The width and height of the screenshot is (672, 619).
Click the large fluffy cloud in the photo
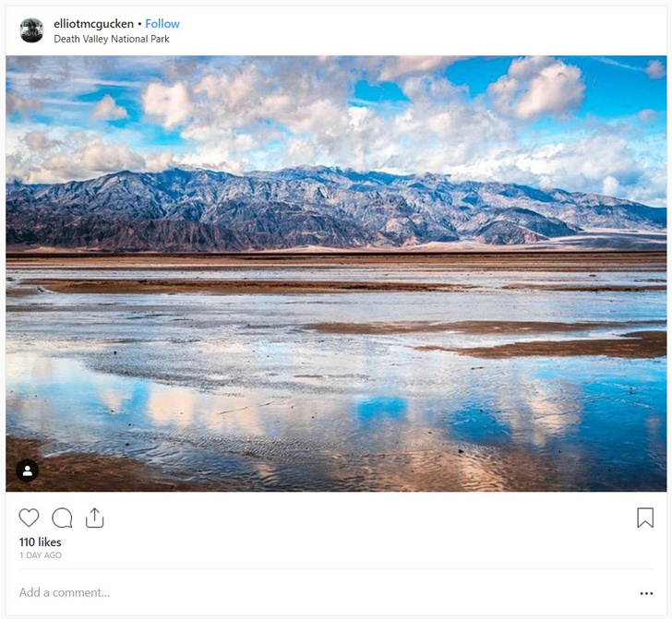[537, 89]
